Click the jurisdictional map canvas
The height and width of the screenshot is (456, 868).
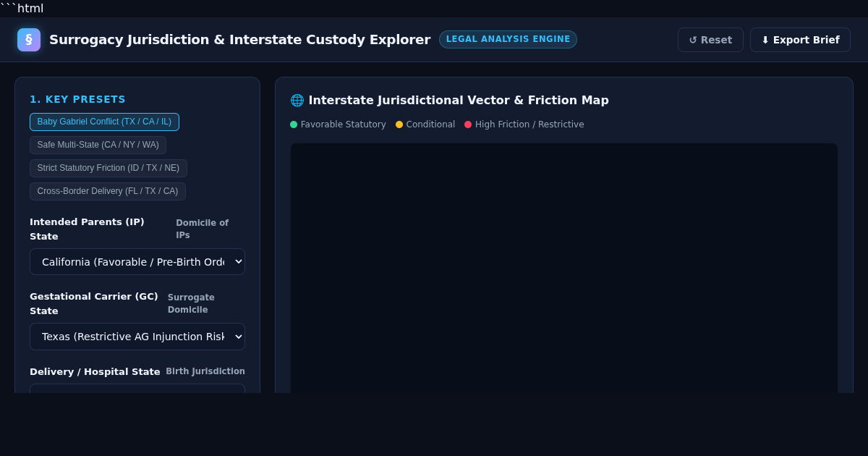[x=564, y=268]
